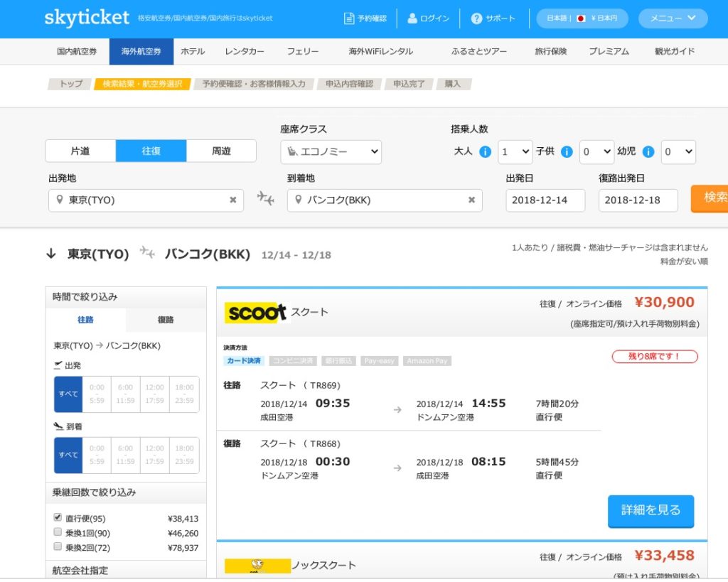Check the 直行便(95) direct flight filter
The width and height of the screenshot is (728, 582).
[x=58, y=517]
